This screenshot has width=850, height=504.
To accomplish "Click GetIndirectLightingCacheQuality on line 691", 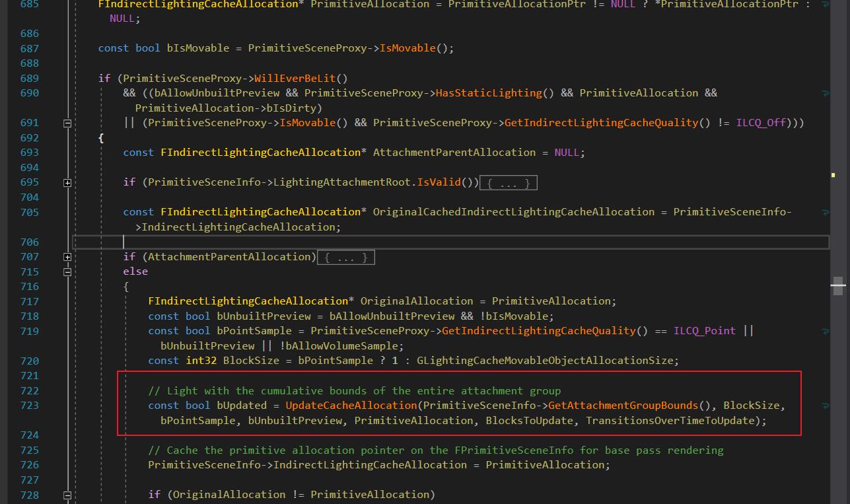I will pos(601,123).
